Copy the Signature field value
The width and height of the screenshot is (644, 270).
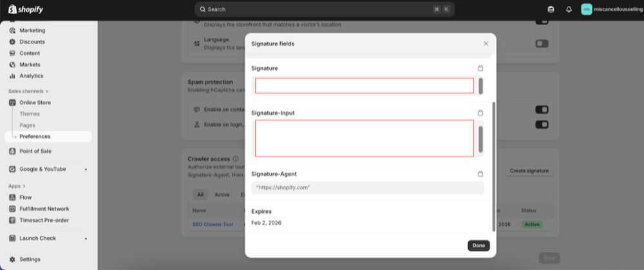(x=480, y=68)
